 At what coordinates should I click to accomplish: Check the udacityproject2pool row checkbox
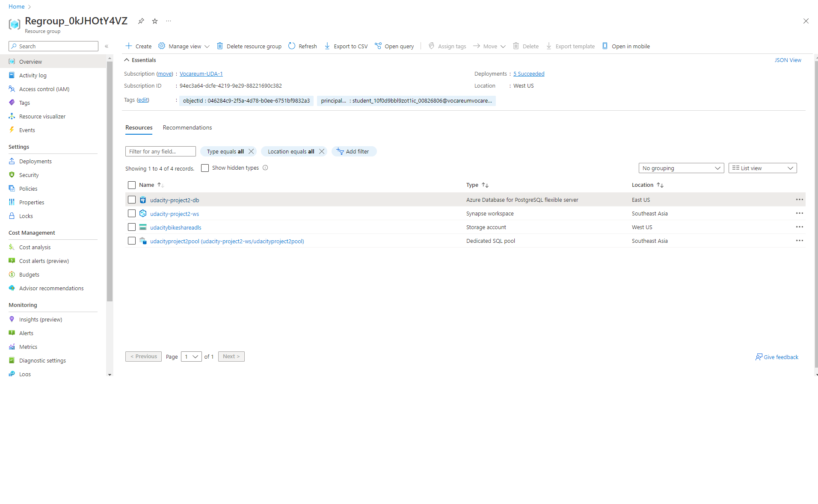tap(132, 241)
